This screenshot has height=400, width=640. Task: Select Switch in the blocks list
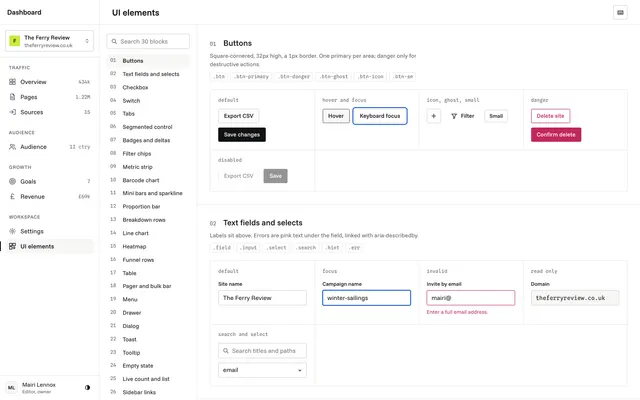148,101
